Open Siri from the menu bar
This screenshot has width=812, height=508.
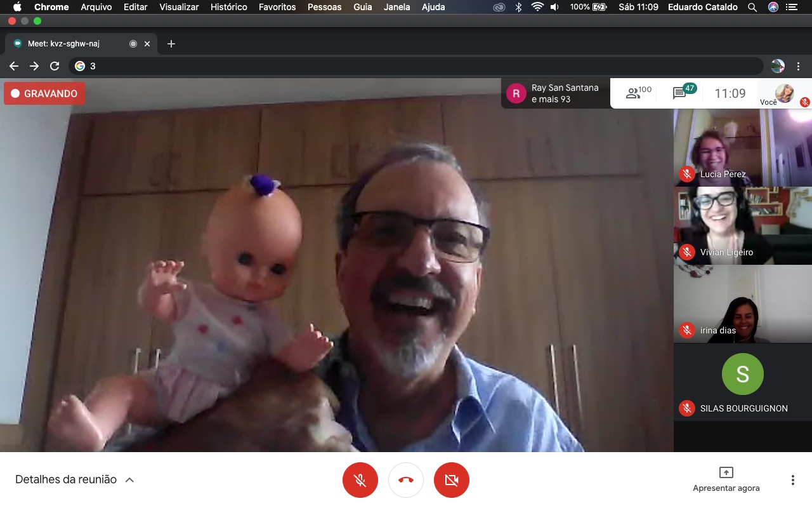[773, 7]
